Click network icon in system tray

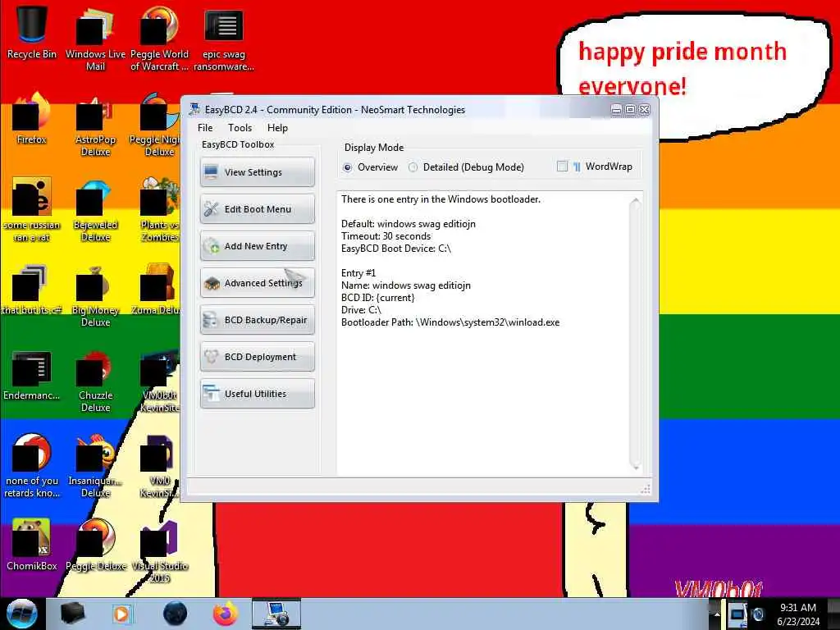tap(737, 614)
